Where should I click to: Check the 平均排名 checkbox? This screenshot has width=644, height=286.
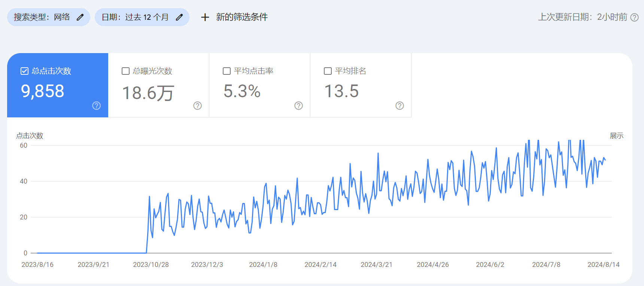tap(328, 71)
